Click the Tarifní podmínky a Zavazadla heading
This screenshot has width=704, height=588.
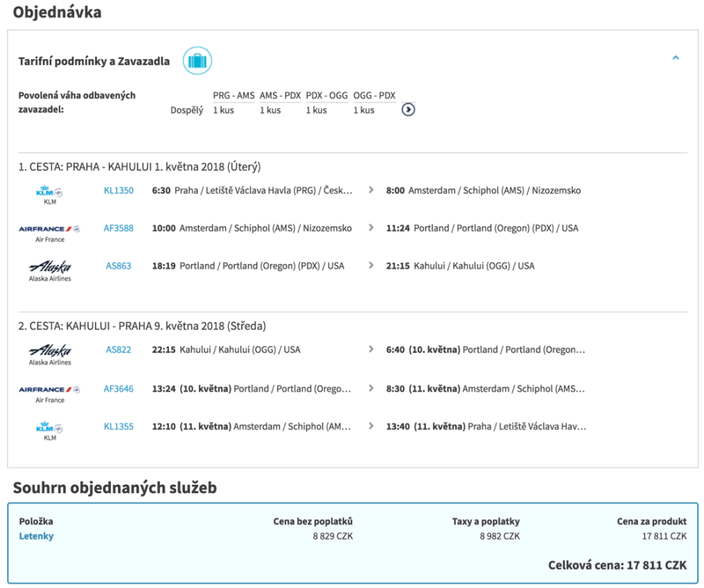(94, 61)
